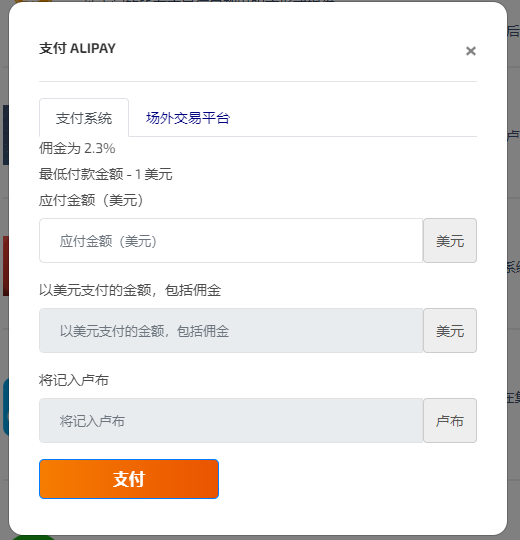The image size is (520, 540).
Task: Click the 应付金额（美元）label above the input
Action: (91, 200)
